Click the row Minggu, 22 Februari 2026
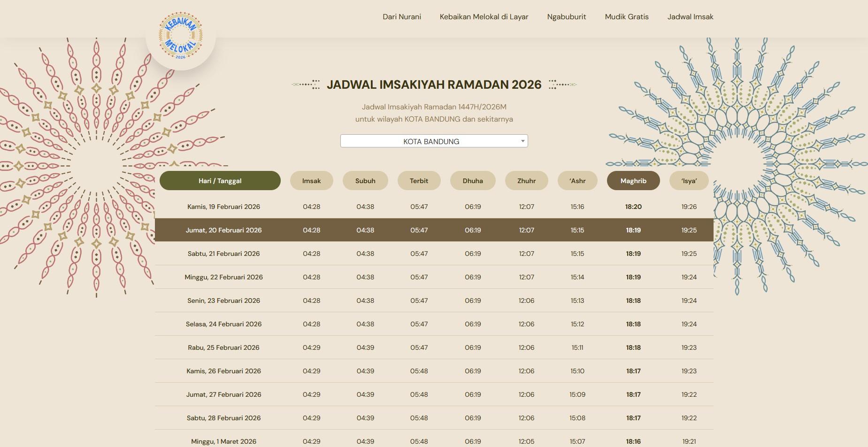This screenshot has height=447, width=868. pyautogui.click(x=434, y=277)
